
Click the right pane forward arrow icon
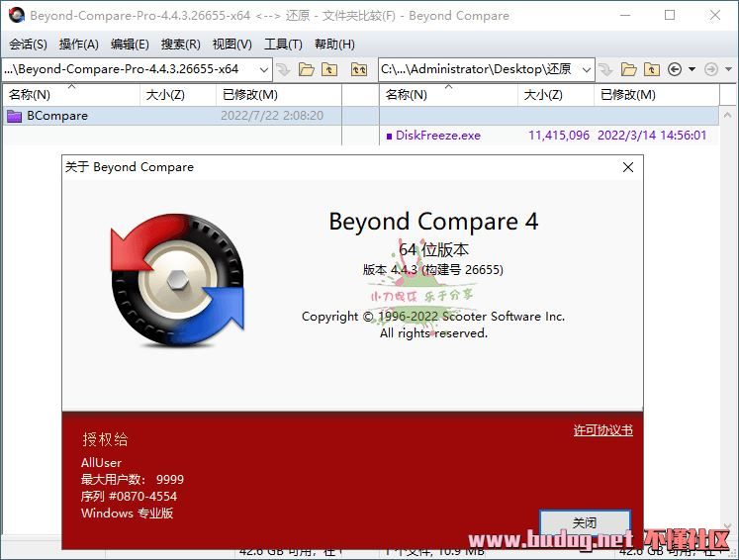point(711,70)
